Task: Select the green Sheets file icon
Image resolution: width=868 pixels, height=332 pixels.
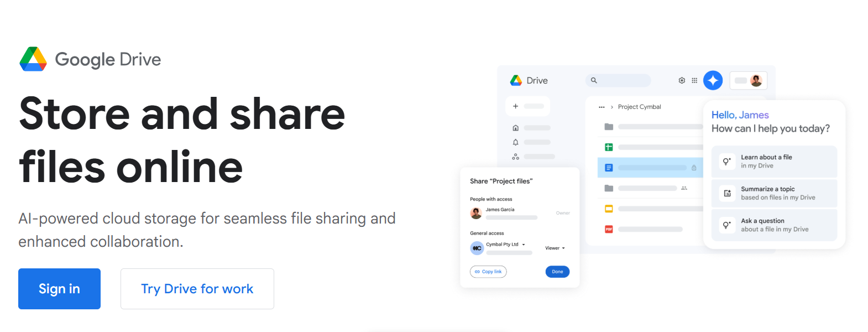Action: (609, 147)
